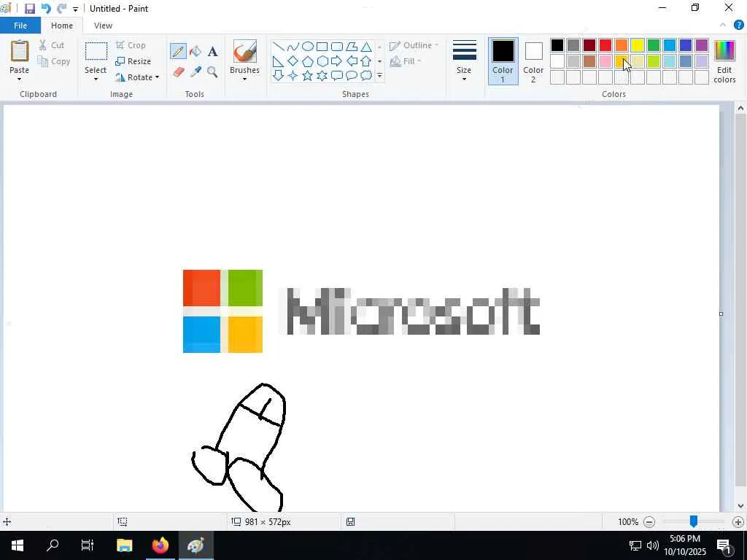Choose the Oval shape
747x560 pixels.
coord(308,47)
